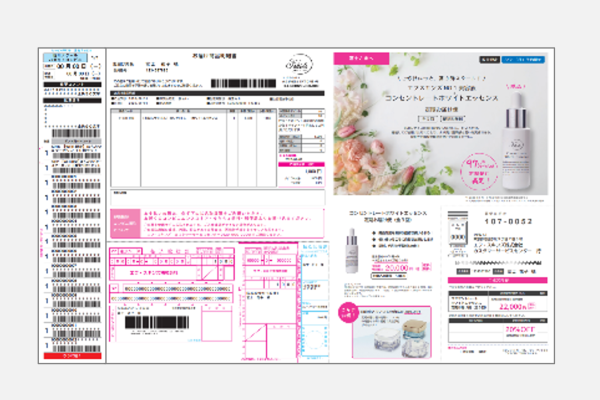Click the small black label on the floral banner
This screenshot has width=600, height=400.
click(x=489, y=60)
